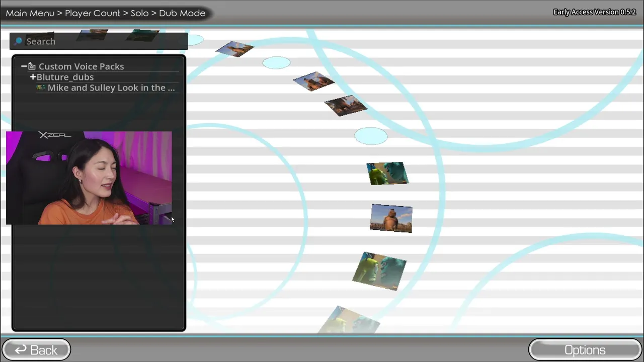Click the Mike and Sulley entry thumbnail icon

tap(41, 87)
